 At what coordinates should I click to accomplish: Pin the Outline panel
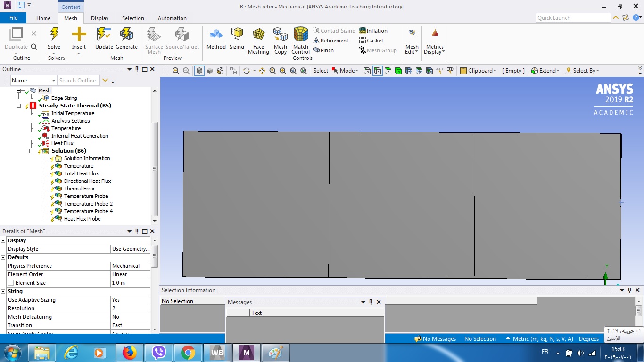137,69
